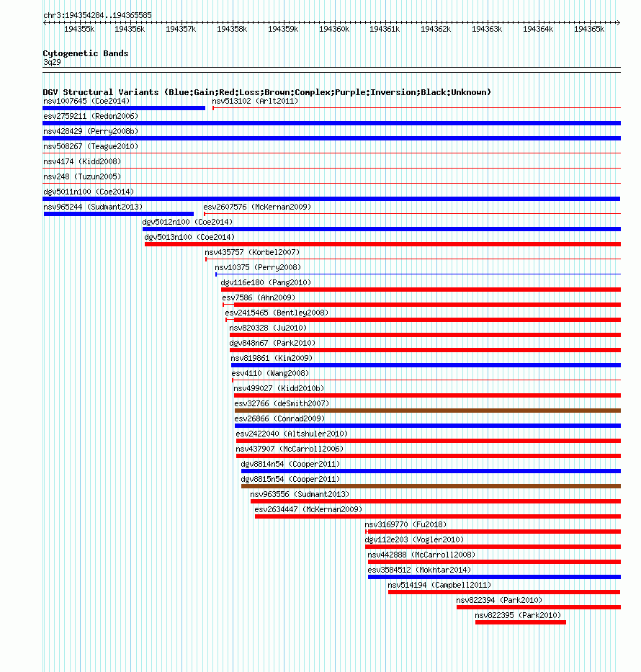Click the blue gain bar of nsv1007645
Image resolution: width=641 pixels, height=672 pixels.
124,108
